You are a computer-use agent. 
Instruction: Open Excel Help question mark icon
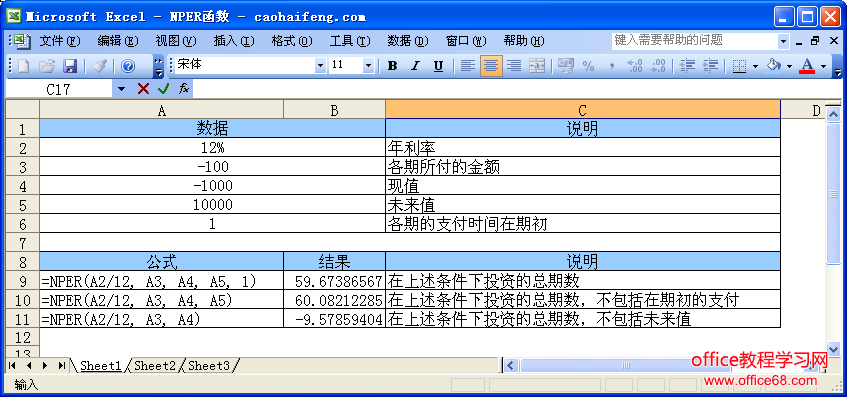(x=128, y=66)
